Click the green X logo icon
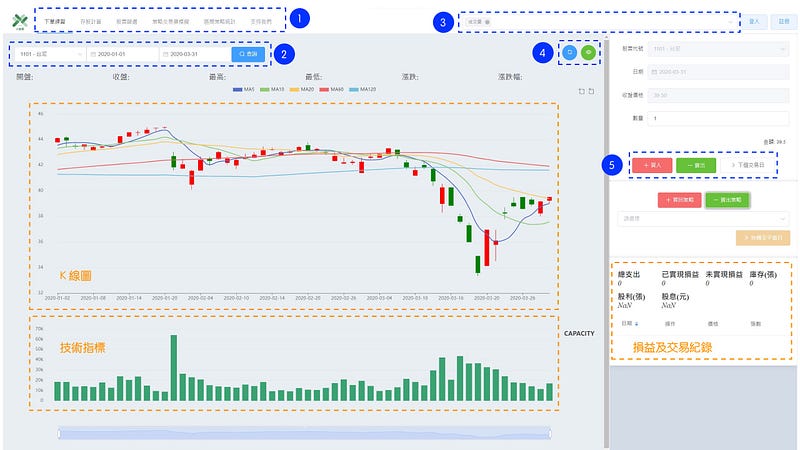The width and height of the screenshot is (800, 450). 20,21
